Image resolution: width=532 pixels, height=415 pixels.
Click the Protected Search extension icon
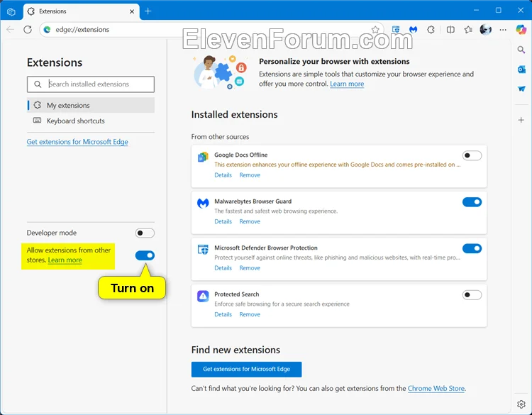[203, 297]
